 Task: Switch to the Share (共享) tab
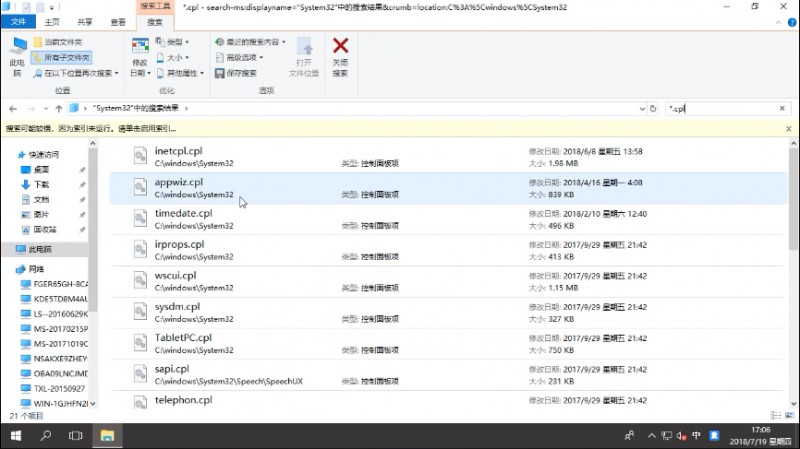tap(85, 22)
